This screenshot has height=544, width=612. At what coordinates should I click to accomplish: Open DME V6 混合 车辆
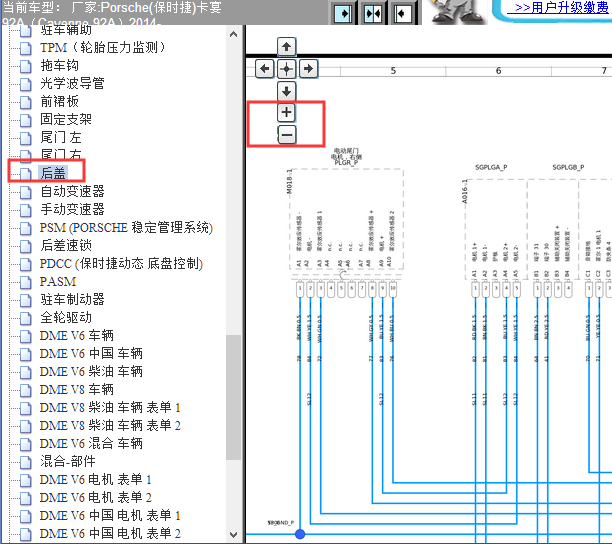pos(91,443)
